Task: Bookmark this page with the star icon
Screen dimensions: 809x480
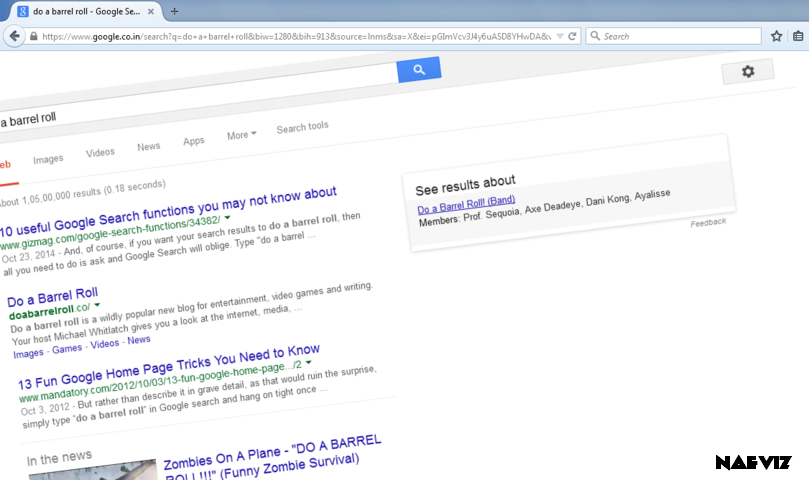Action: point(776,36)
